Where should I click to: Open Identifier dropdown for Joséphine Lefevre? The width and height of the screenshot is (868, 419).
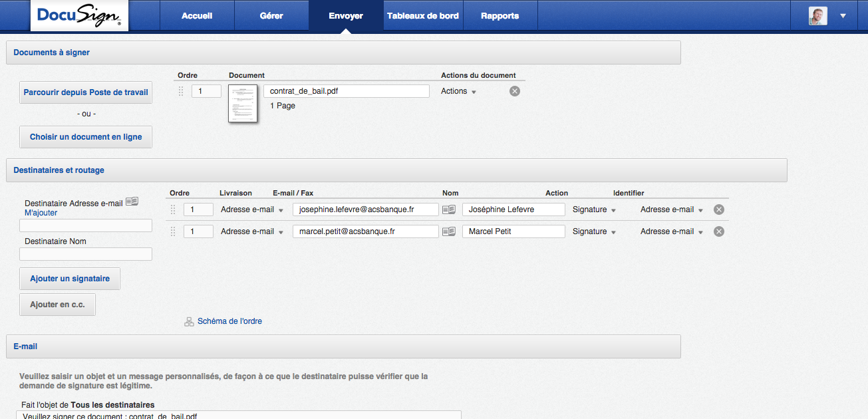coord(672,209)
